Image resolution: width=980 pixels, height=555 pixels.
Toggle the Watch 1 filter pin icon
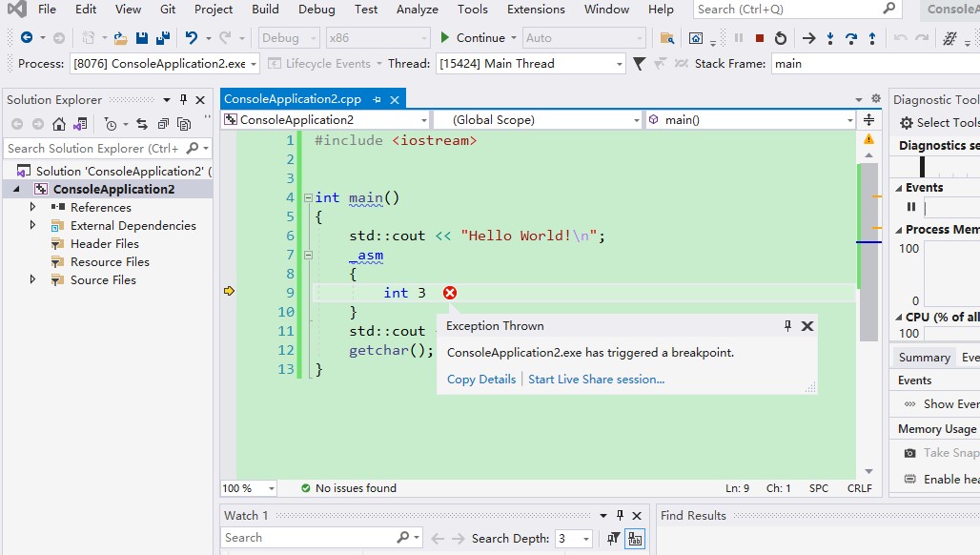[x=613, y=538]
